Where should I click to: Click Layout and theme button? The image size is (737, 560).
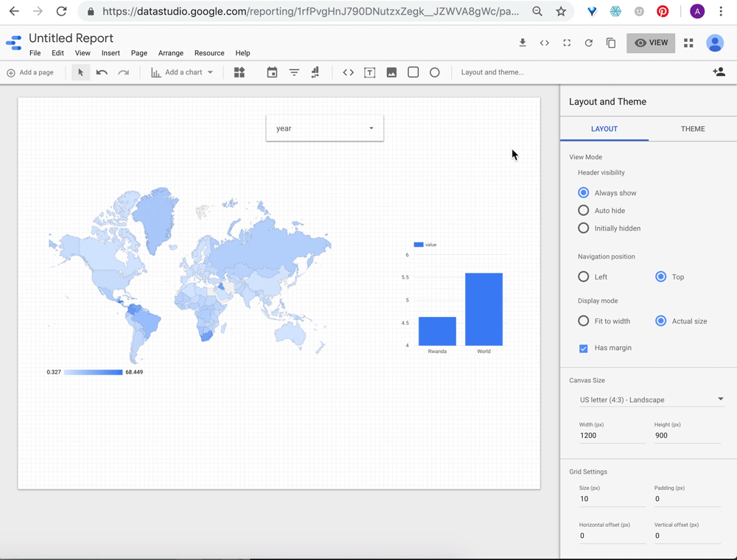[492, 72]
